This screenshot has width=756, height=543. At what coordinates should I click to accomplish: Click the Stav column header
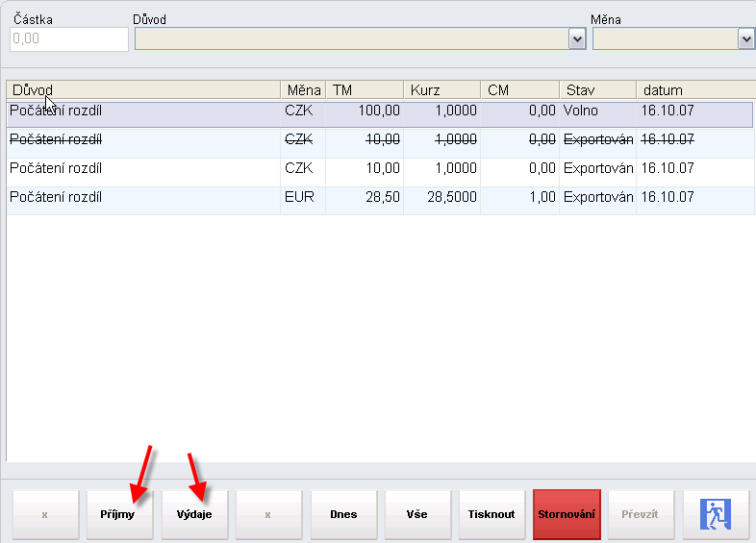tap(598, 90)
